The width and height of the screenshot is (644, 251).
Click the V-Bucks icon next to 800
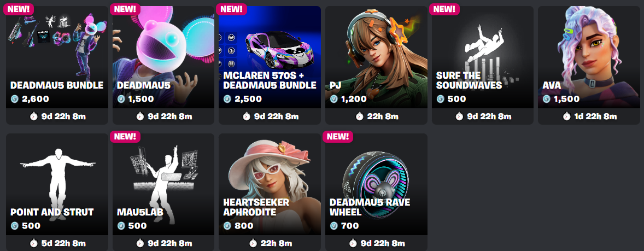tap(227, 226)
